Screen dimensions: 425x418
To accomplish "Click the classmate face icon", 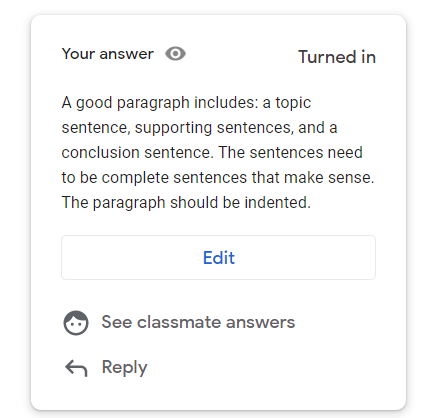I will coord(76,323).
